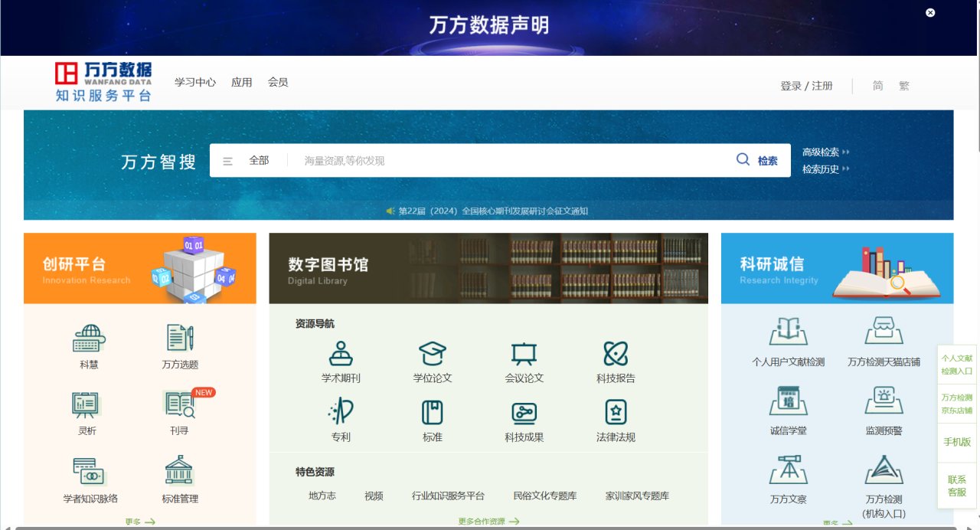
Task: Expand 更多 under 科研诚信
Action: [x=838, y=524]
